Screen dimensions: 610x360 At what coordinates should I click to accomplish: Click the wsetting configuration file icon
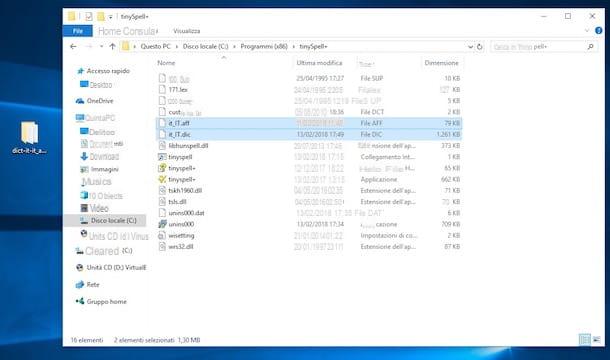coord(162,235)
